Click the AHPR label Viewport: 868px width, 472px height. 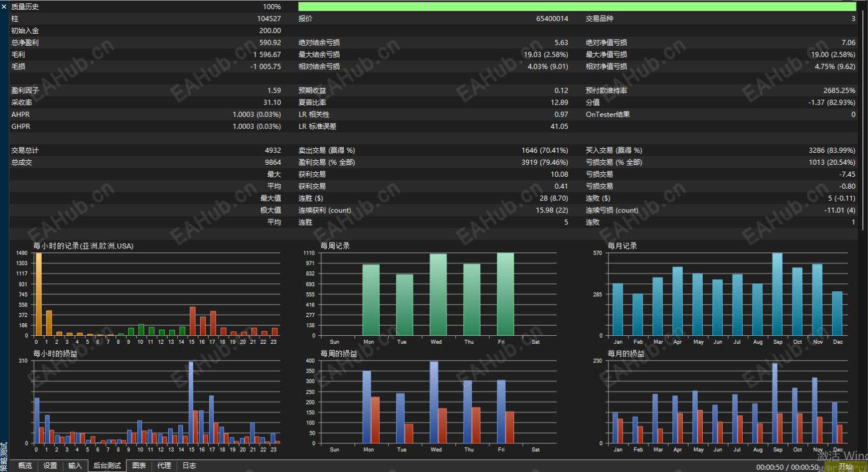coord(21,114)
